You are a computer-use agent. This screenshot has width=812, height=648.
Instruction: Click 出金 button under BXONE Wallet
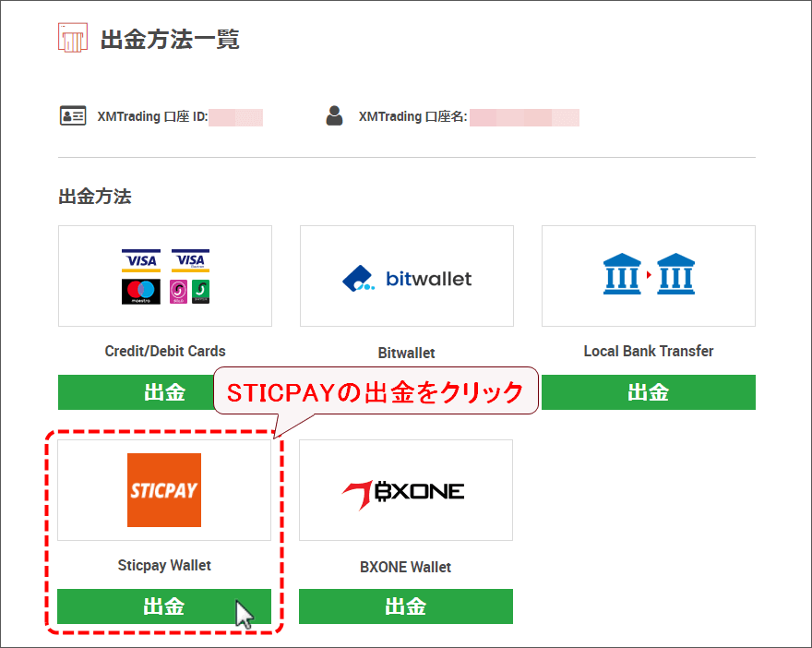(x=406, y=606)
